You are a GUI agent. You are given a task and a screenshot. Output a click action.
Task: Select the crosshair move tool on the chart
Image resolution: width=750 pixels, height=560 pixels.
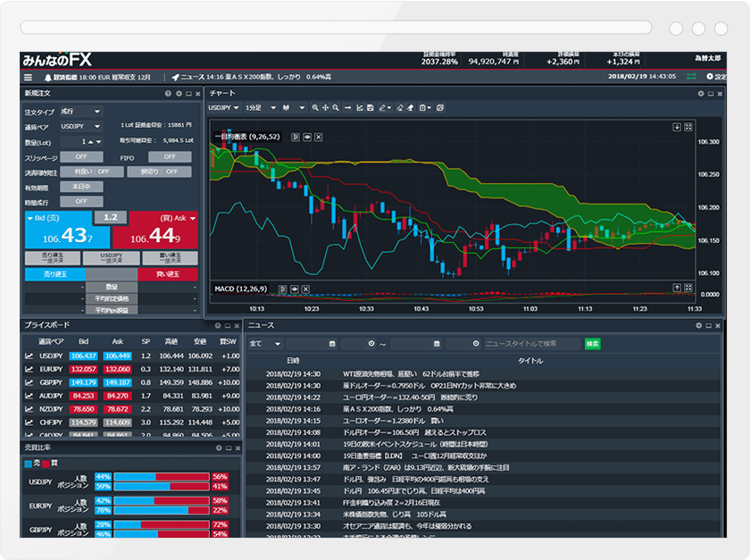tap(326, 109)
